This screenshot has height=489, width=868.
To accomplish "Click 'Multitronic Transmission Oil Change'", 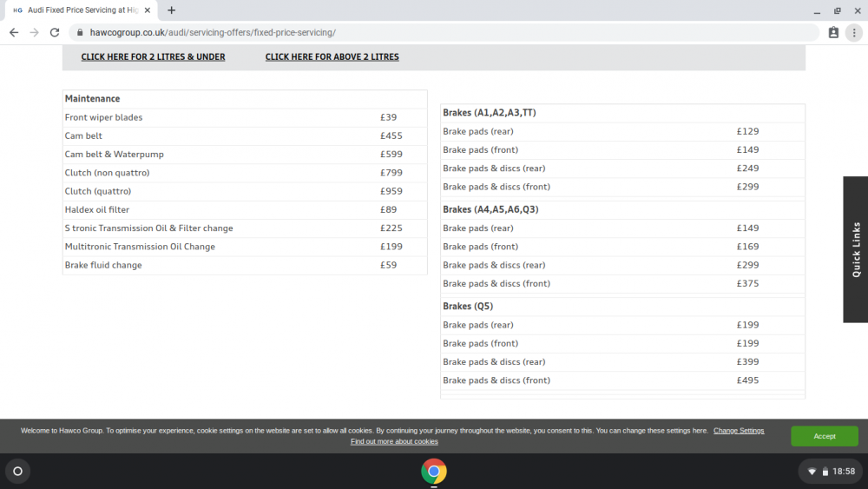I will (x=140, y=247).
